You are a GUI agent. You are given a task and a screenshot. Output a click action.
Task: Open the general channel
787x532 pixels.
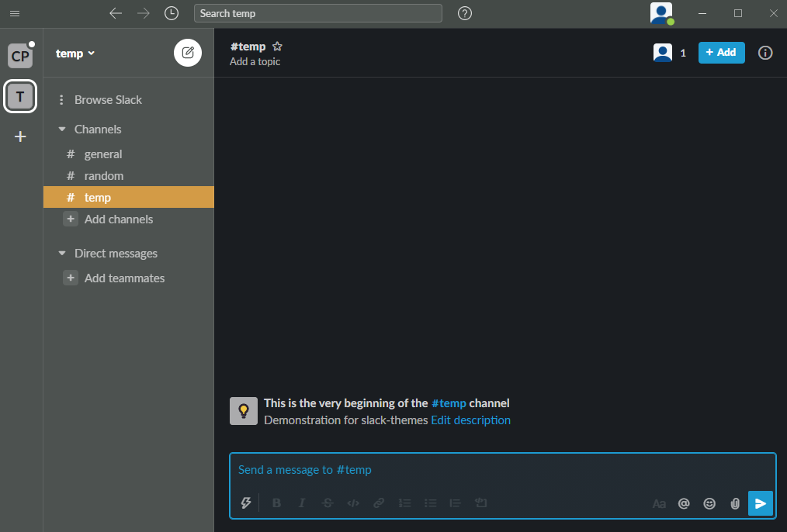129,154
